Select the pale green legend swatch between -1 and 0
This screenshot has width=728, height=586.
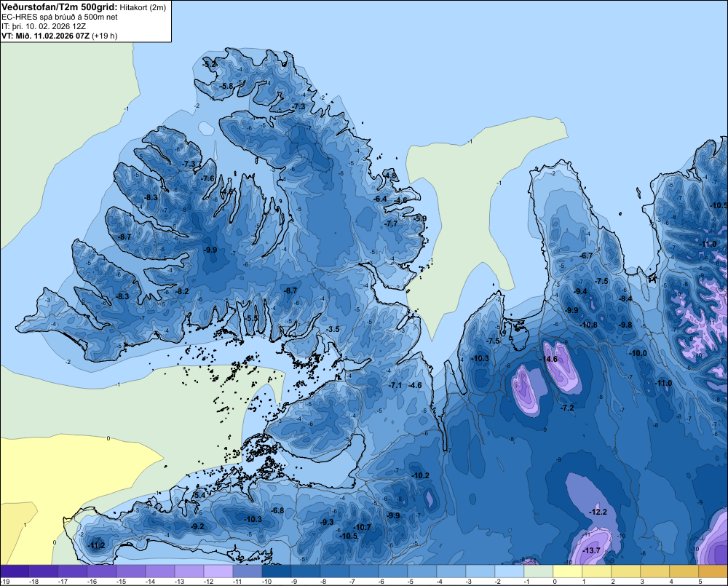pos(539,571)
